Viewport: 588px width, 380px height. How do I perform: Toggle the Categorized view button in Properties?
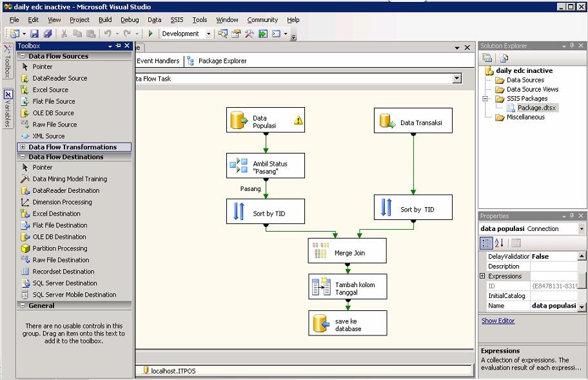(487, 243)
